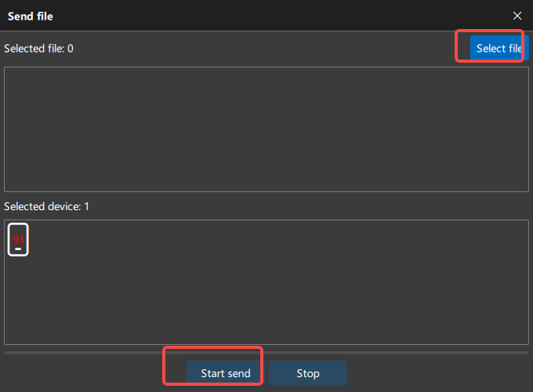
Task: Select the red 93 number on device
Action: pyautogui.click(x=18, y=240)
